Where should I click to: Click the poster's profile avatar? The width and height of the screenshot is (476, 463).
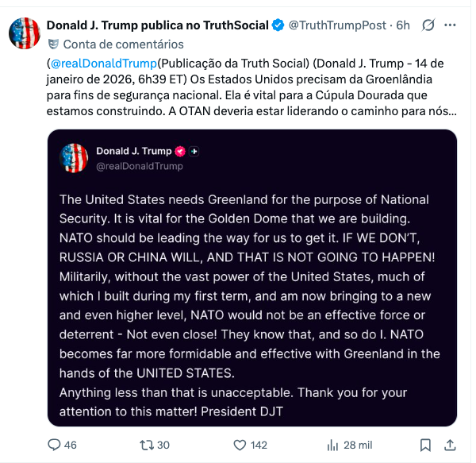[x=25, y=33]
